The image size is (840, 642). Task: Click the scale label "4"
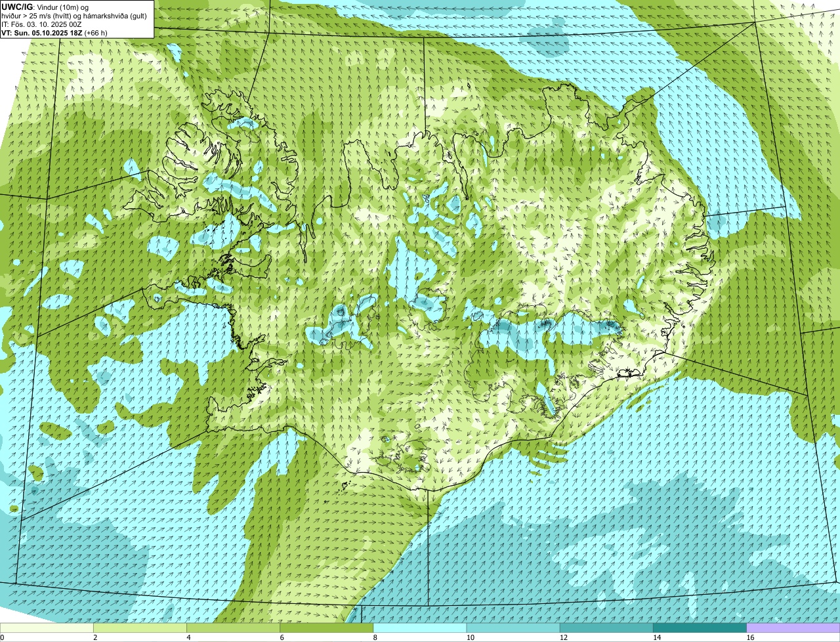click(188, 637)
